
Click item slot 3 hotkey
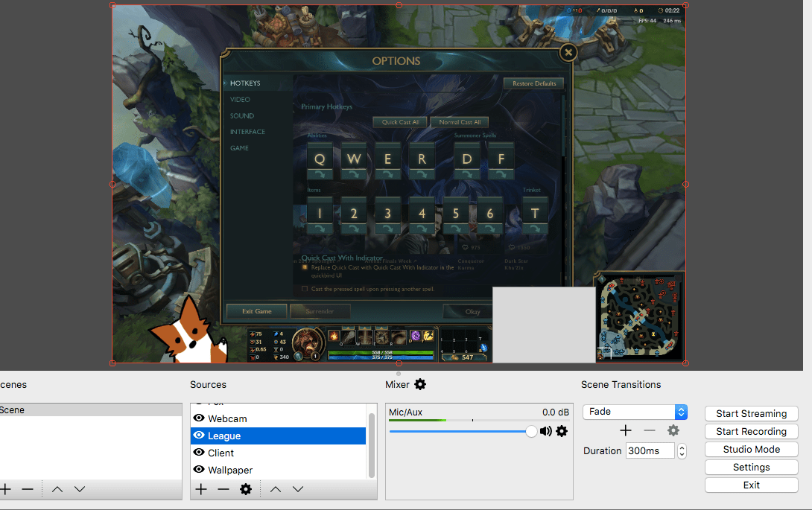click(x=388, y=214)
